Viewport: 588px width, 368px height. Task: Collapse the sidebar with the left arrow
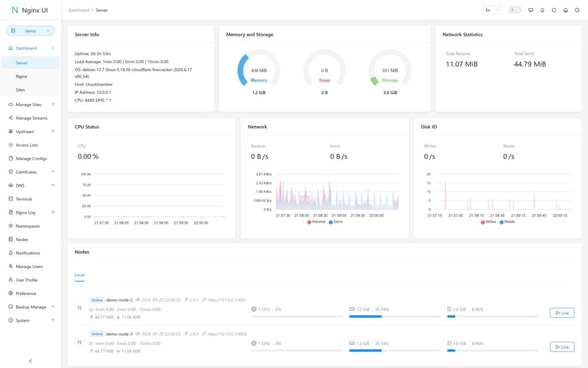[30, 361]
